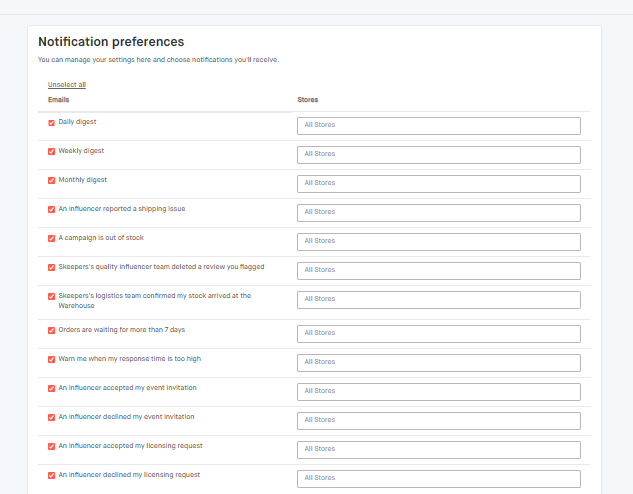Uncheck 'An influencer declined my event invitation'

coord(52,418)
